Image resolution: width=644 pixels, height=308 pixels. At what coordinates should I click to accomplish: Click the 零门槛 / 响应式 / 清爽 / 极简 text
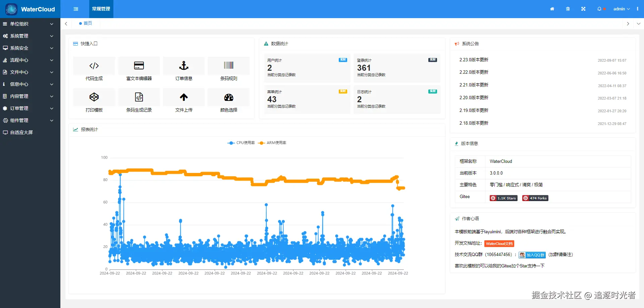[x=516, y=185]
